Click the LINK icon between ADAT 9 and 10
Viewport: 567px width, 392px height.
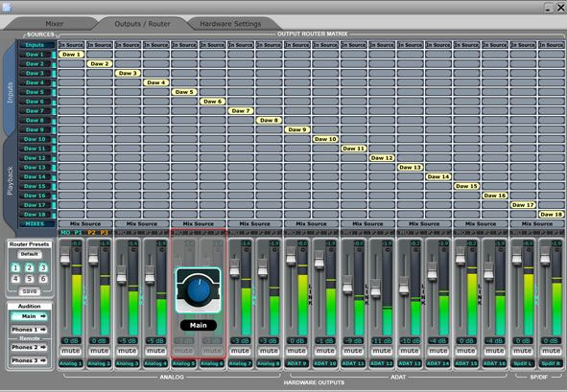(310, 294)
